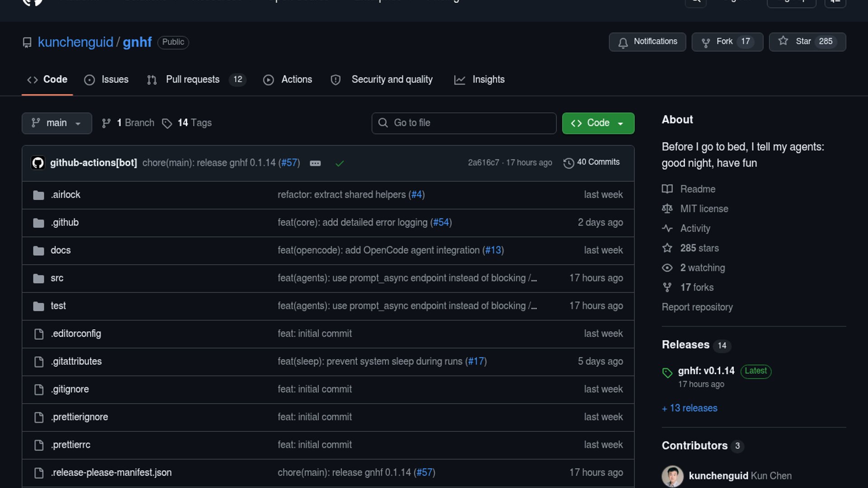
Task: Click the Go to file search field
Action: [x=464, y=123]
